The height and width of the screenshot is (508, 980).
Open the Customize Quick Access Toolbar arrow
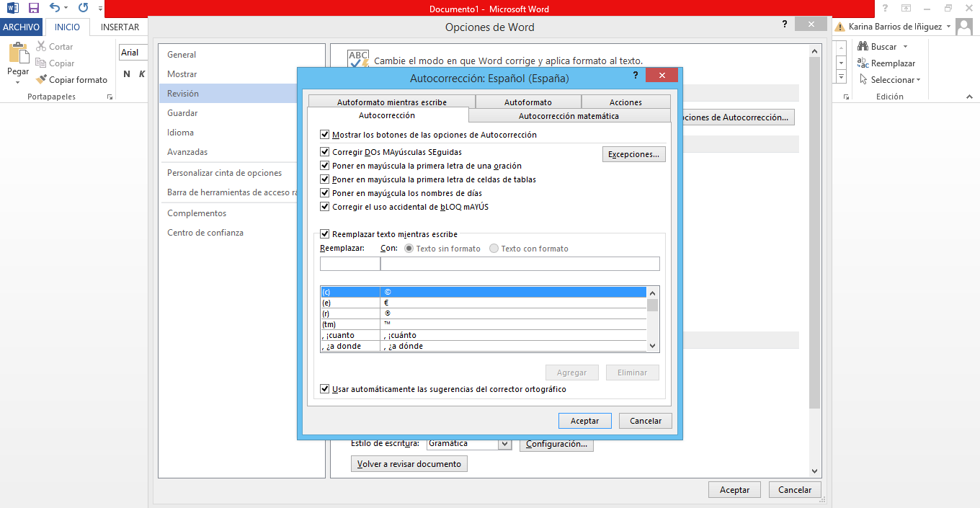coord(100,9)
